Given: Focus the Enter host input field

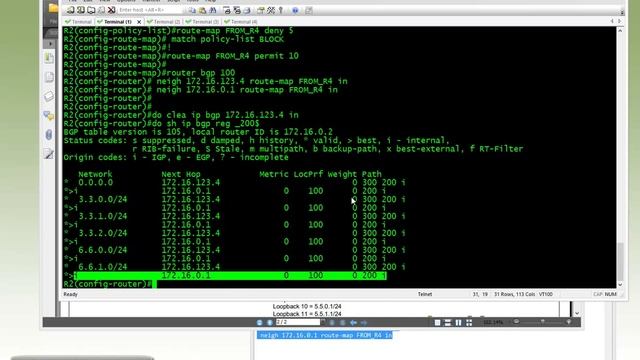Looking at the screenshot, I should click(x=150, y=10).
